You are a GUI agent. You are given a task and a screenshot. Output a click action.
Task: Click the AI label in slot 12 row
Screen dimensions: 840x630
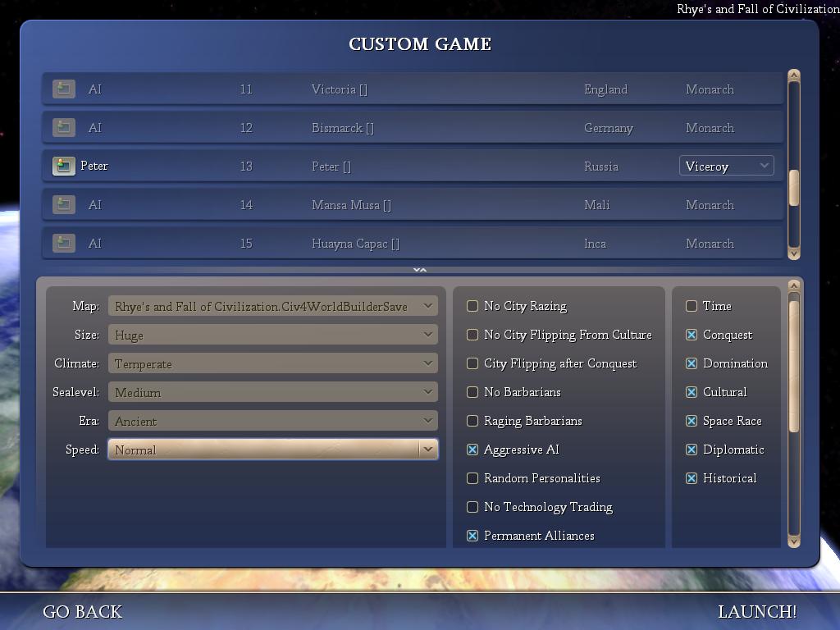tap(95, 128)
